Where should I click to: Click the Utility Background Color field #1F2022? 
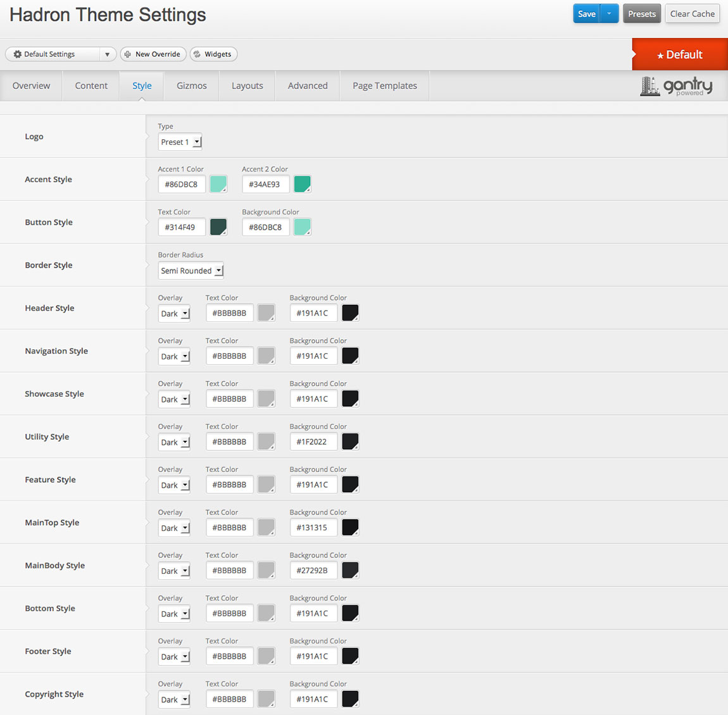313,442
